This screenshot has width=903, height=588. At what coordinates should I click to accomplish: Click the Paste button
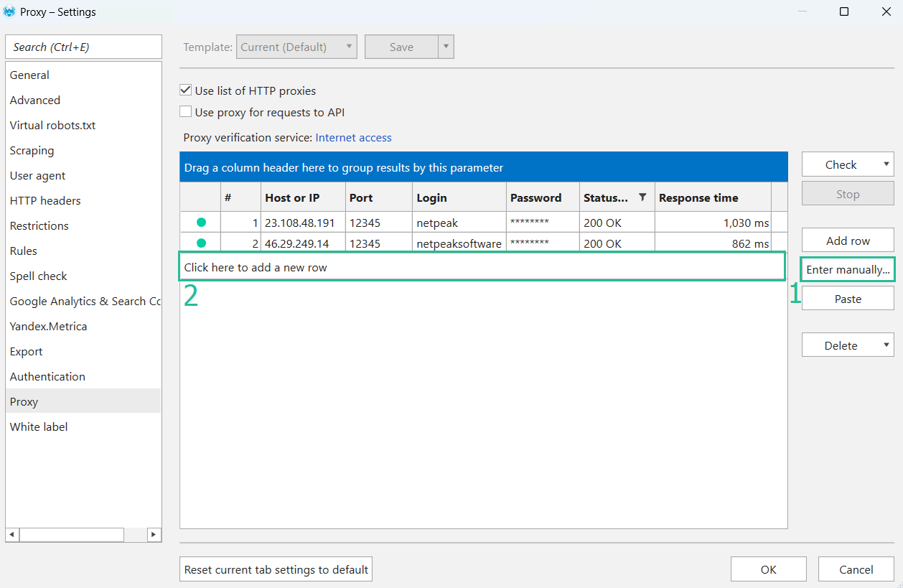pyautogui.click(x=848, y=299)
